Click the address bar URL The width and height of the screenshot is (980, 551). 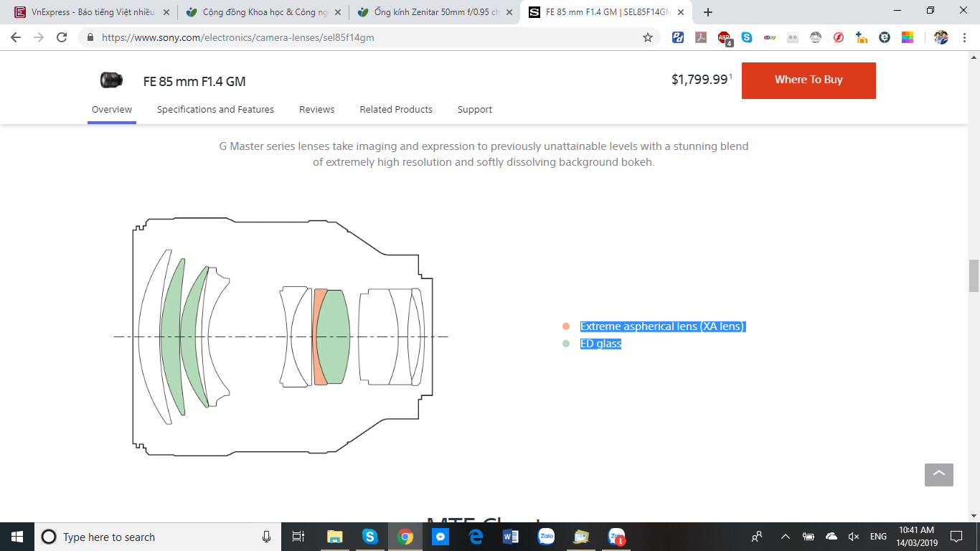238,37
